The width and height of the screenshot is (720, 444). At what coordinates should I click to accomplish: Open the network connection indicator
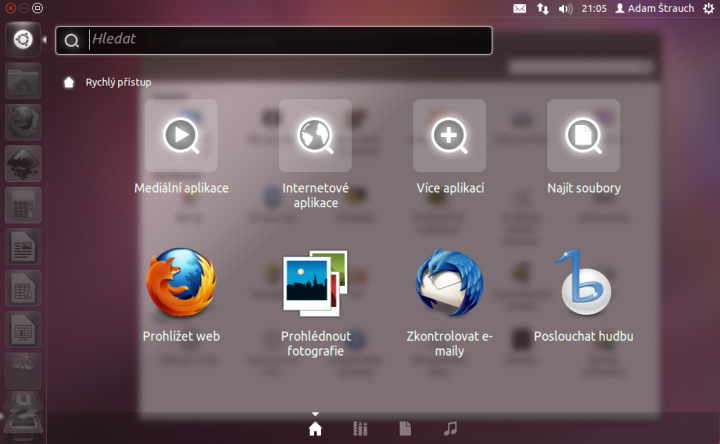tap(543, 8)
